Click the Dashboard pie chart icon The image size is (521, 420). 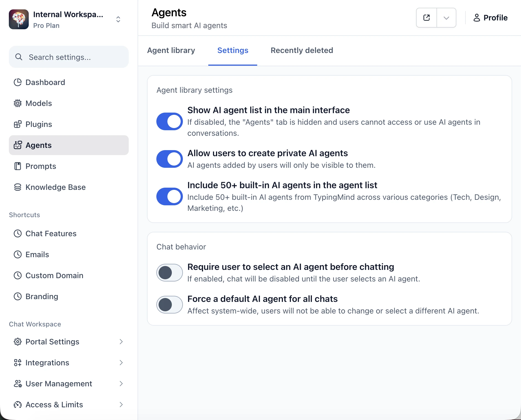18,82
